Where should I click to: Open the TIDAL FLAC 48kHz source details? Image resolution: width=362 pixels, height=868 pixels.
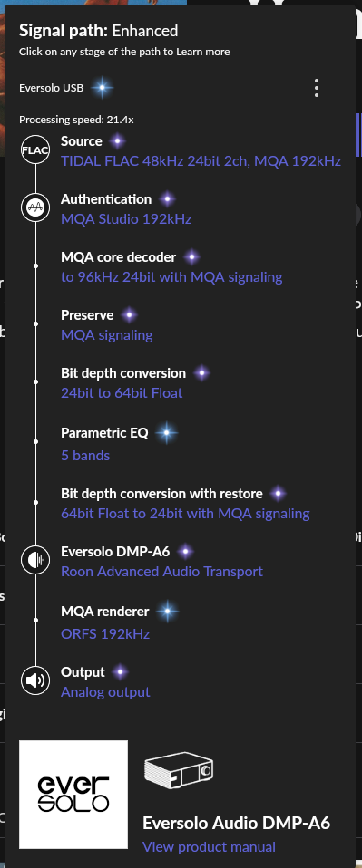click(201, 161)
